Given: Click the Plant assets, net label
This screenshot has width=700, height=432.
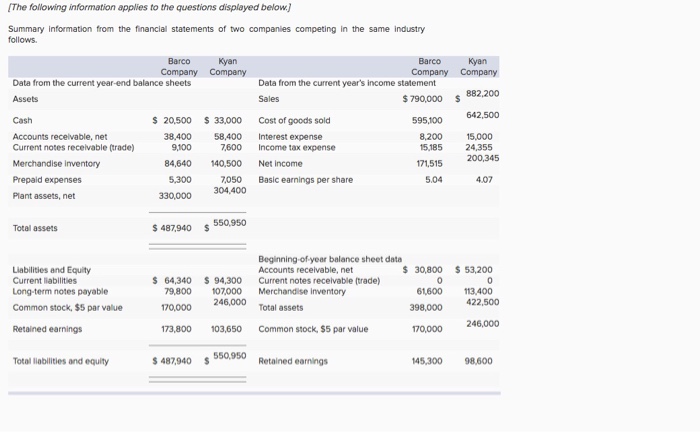Looking at the screenshot, I should point(44,196).
